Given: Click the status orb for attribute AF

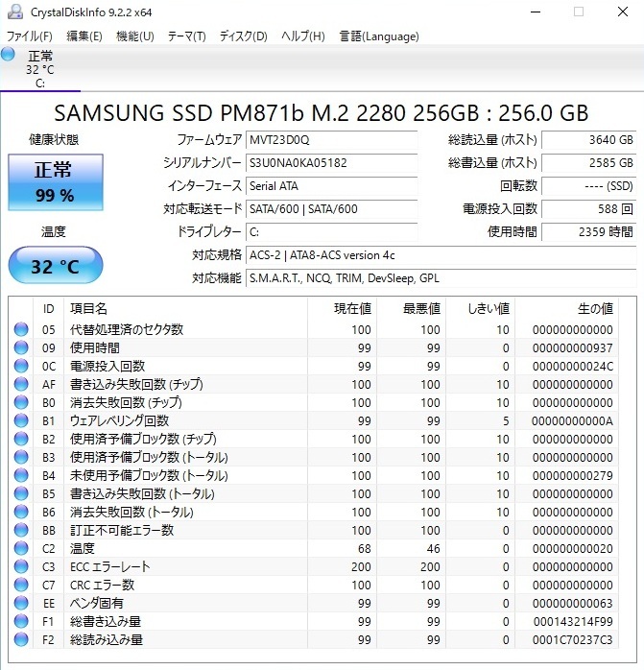Looking at the screenshot, I should 21,384.
